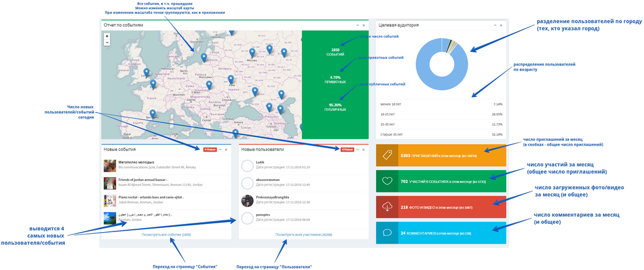Select the map pin above Москва

click(x=252, y=53)
